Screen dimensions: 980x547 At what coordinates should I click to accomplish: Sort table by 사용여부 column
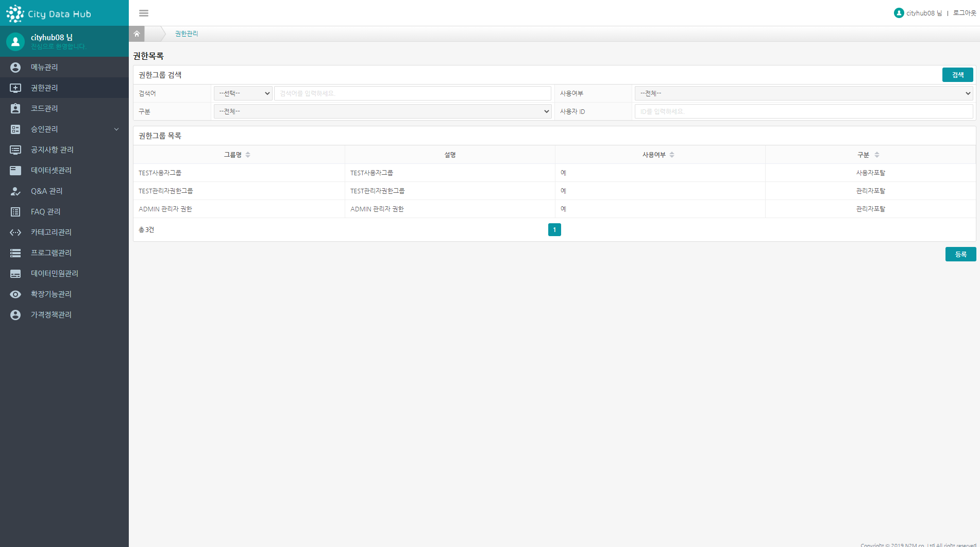(672, 155)
